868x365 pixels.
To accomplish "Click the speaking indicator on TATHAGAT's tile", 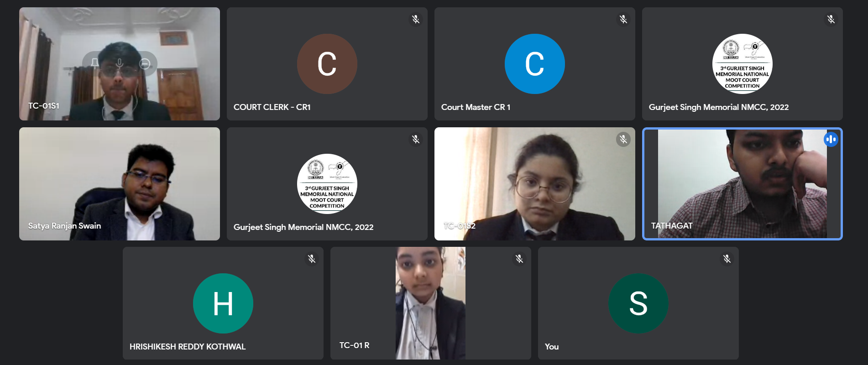I will pyautogui.click(x=831, y=139).
